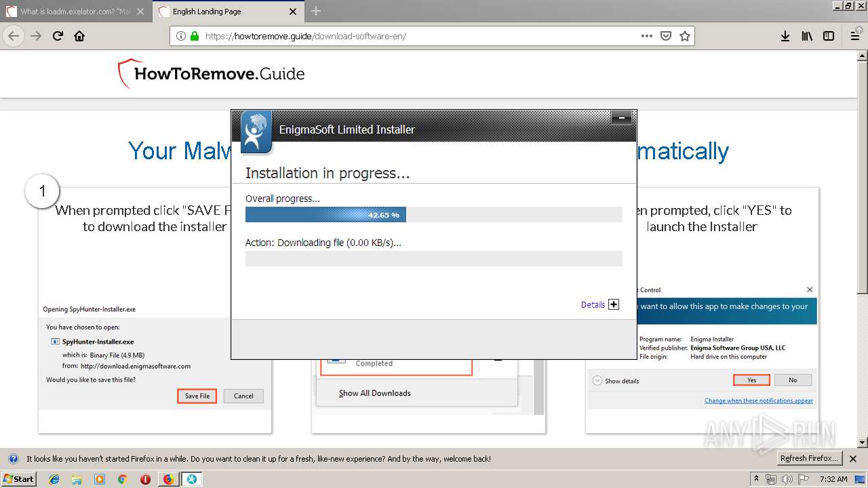Open the Firefox hamburger menu

point(855,36)
